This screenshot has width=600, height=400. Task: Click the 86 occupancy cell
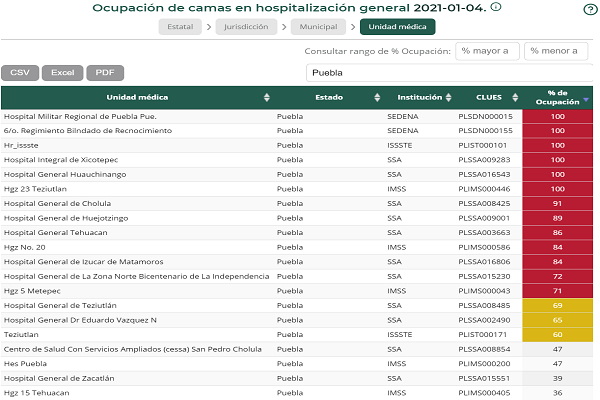[558, 233]
